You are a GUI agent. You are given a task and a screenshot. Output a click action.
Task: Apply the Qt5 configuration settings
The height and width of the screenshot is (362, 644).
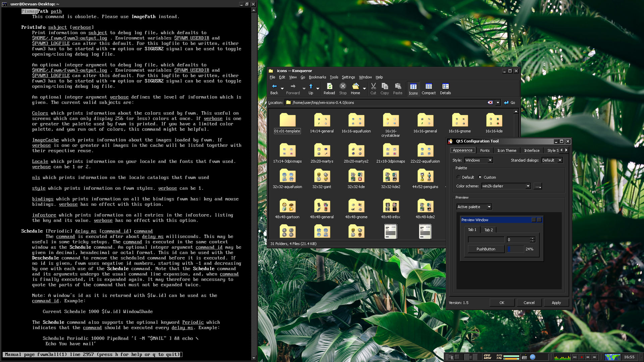point(556,303)
